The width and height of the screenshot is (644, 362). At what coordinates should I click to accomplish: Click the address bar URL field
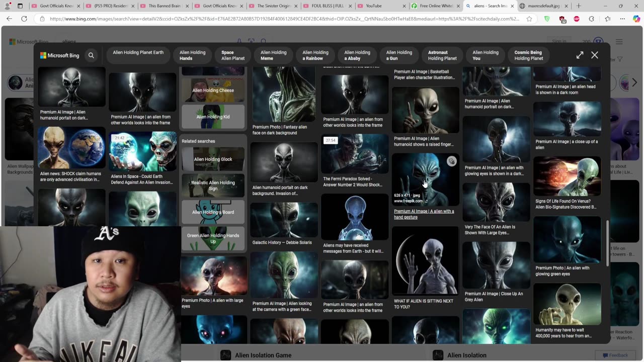(284, 19)
